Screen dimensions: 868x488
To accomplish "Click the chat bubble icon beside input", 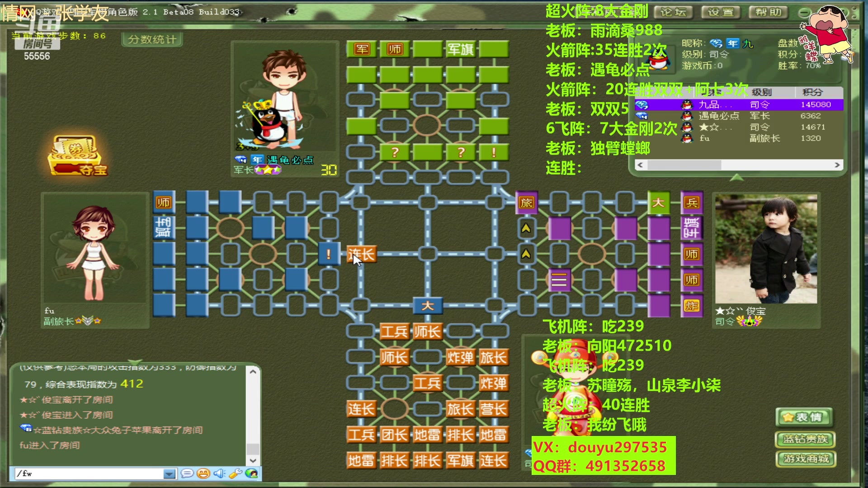I will point(187,473).
